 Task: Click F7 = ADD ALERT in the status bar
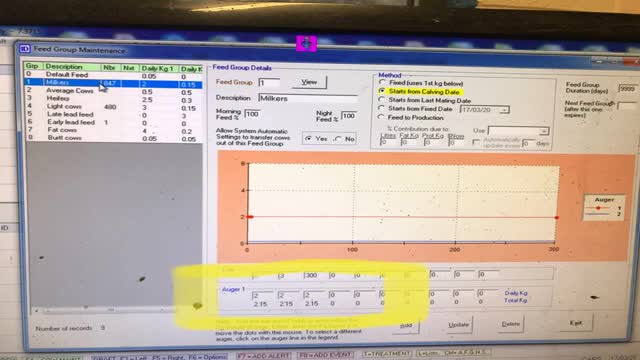(x=263, y=356)
